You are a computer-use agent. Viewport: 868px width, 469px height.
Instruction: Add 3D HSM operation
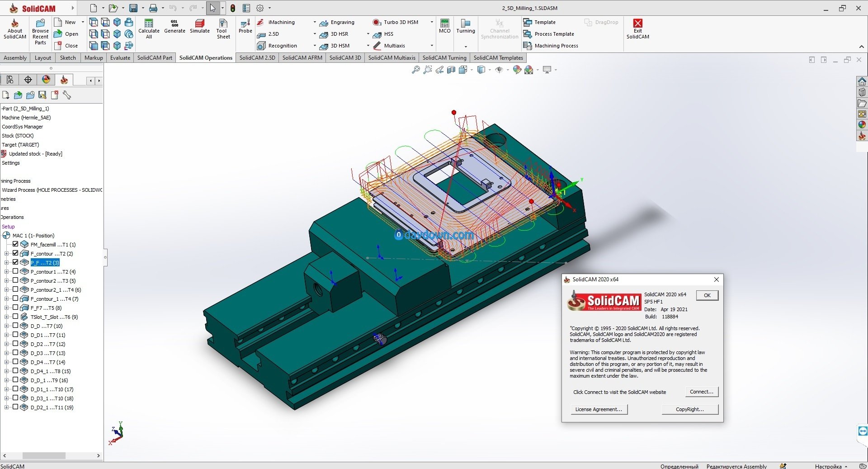pos(335,46)
